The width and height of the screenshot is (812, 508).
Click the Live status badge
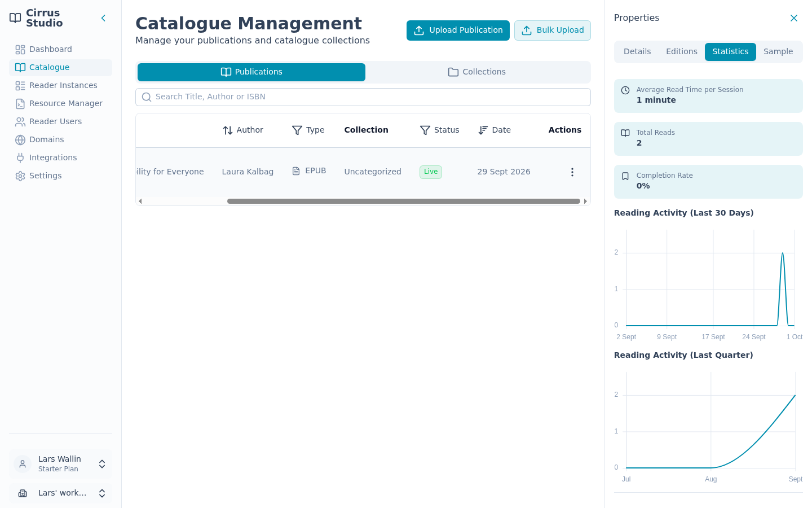[x=431, y=172]
